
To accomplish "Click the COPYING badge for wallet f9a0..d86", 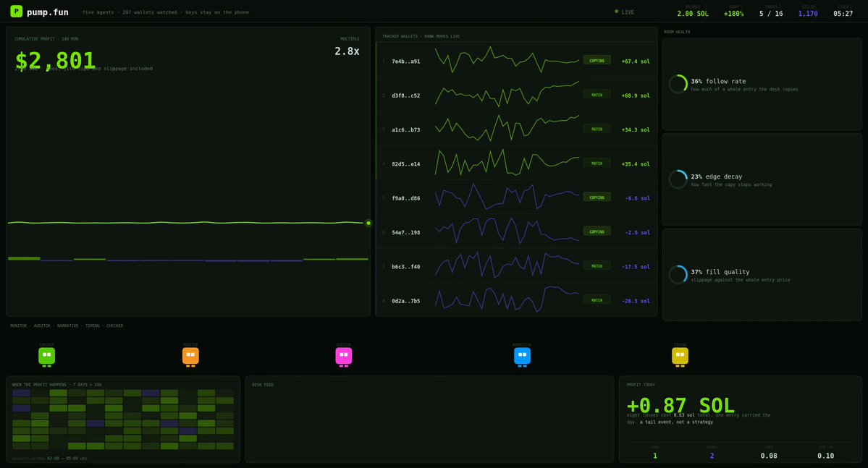I will (x=597, y=197).
